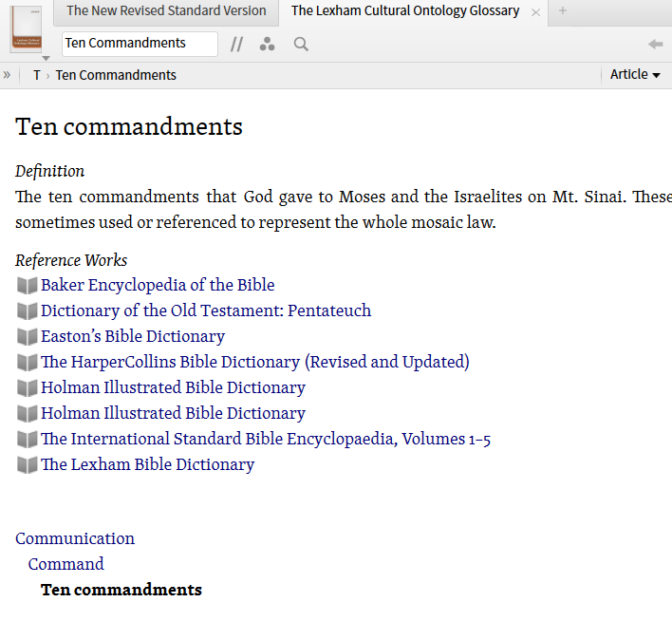
Task: Click book icon beside second Holman Illustrated entry
Action: 27,414
